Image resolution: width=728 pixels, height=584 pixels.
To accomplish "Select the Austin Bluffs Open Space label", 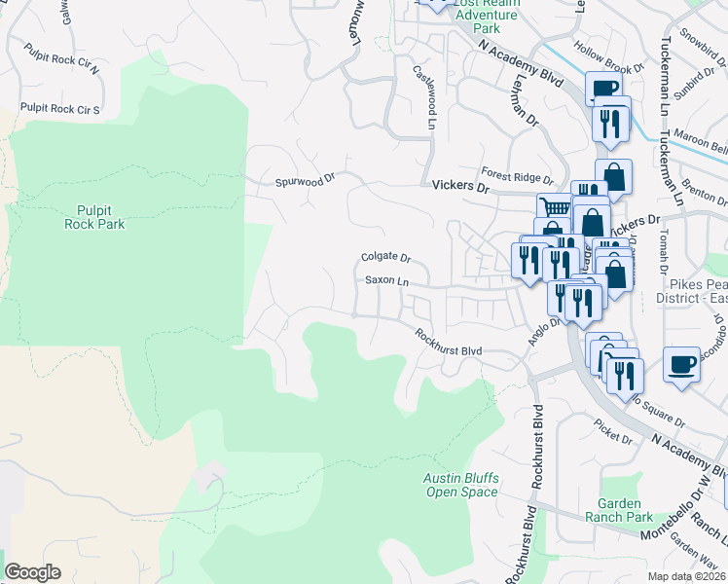I will [x=461, y=485].
